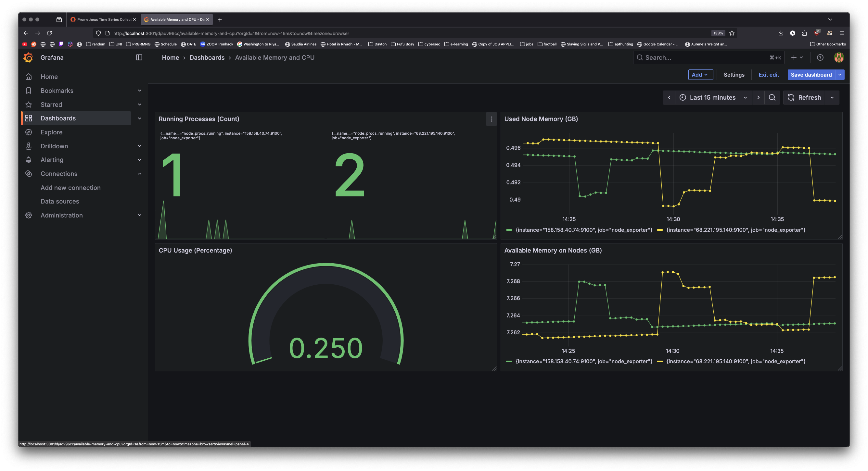Shift time range forward with right arrow
The width and height of the screenshot is (868, 471).
(759, 98)
